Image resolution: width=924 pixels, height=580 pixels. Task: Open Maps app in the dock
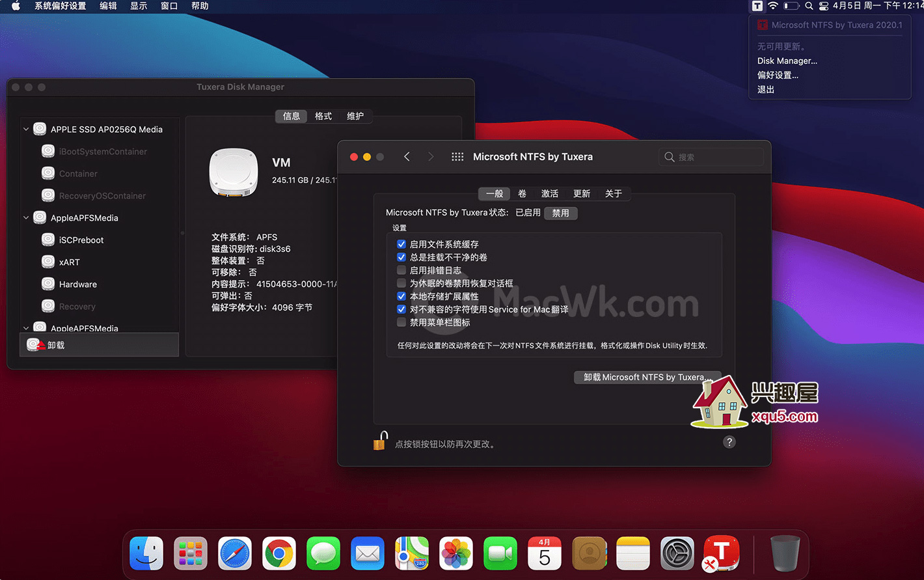click(x=412, y=553)
